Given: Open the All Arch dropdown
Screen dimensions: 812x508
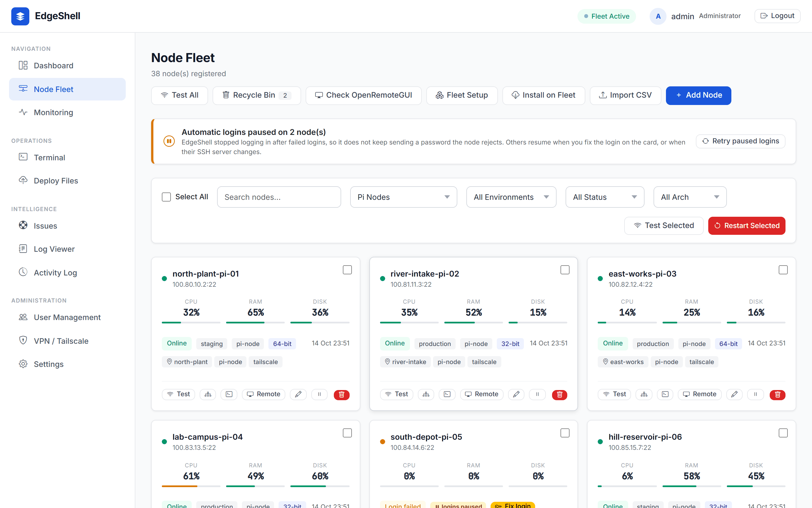Looking at the screenshot, I should pyautogui.click(x=690, y=197).
